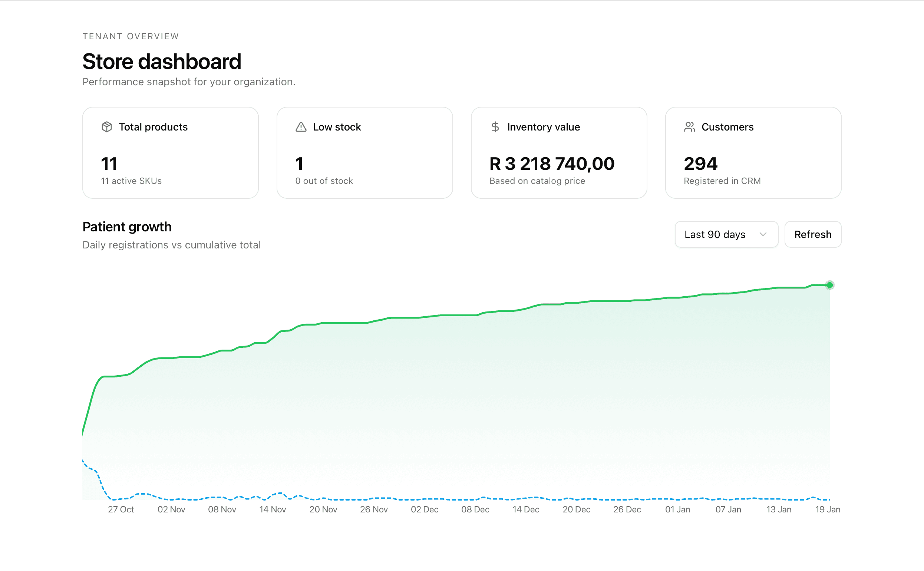Click the package icon on Total products card

[x=107, y=127]
